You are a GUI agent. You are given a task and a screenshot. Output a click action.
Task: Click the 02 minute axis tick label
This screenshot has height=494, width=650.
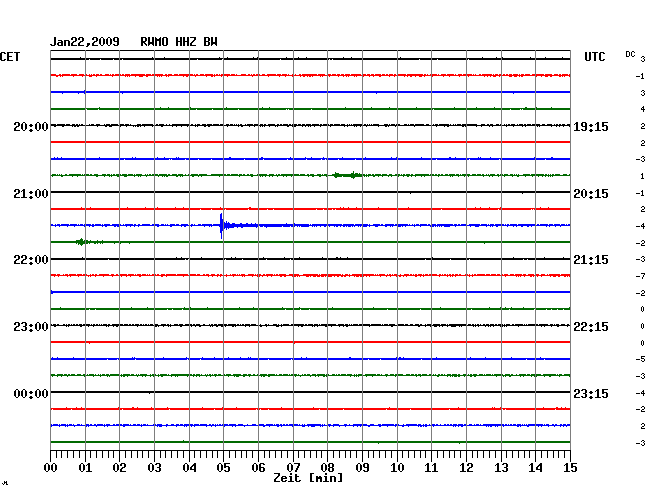coord(119,467)
